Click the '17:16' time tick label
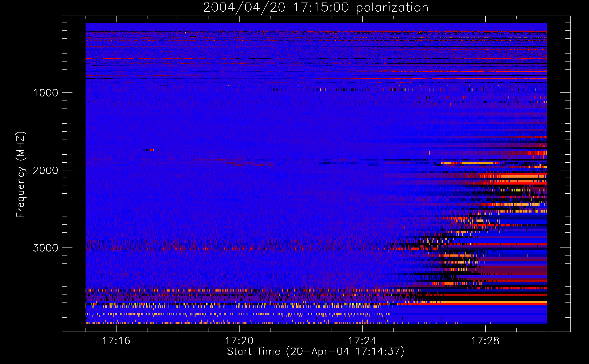The height and width of the screenshot is (364, 589). coord(116,341)
